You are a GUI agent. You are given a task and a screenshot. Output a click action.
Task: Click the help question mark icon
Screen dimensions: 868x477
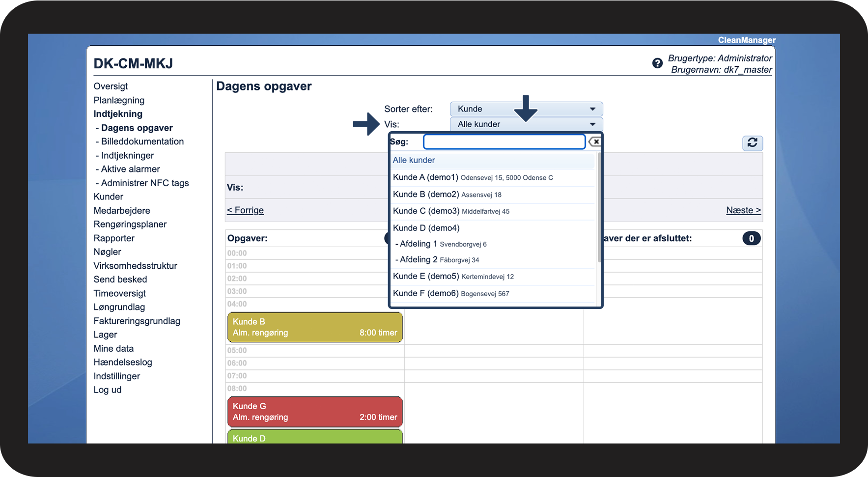point(657,63)
